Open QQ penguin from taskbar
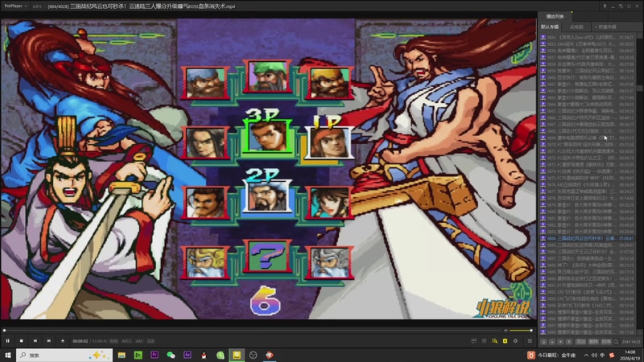 tap(204, 355)
